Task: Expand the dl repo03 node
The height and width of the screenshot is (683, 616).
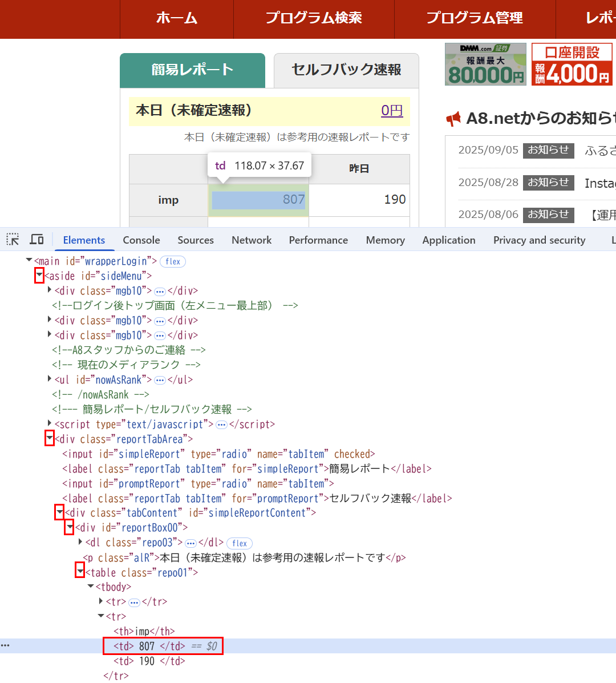Action: [x=80, y=542]
